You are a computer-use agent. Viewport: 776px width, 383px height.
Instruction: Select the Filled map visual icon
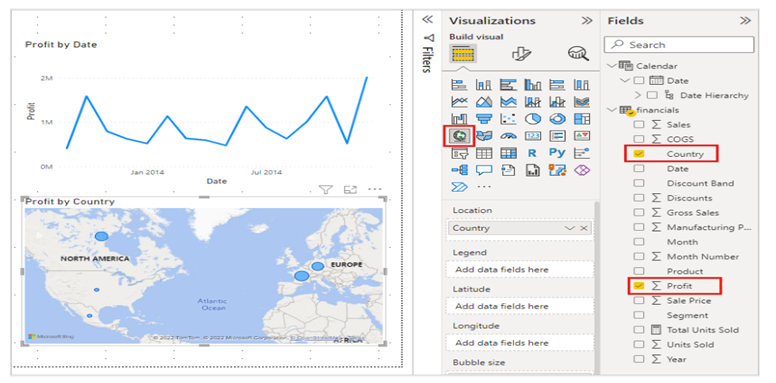pyautogui.click(x=483, y=136)
